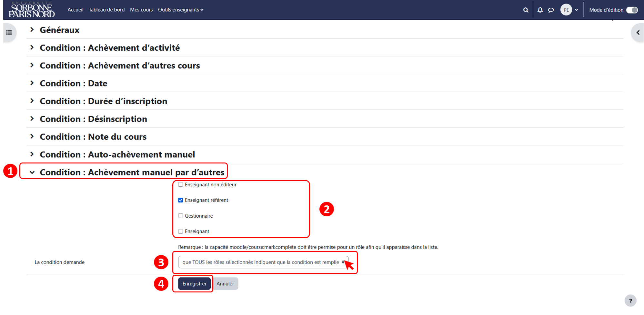The image size is (644, 315).
Task: Open the PE user avatar menu
Action: point(566,10)
